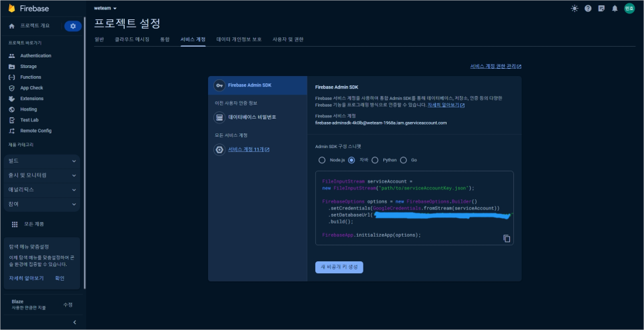The width and height of the screenshot is (644, 330).
Task: Click the Functions brackets icon
Action: (11, 77)
